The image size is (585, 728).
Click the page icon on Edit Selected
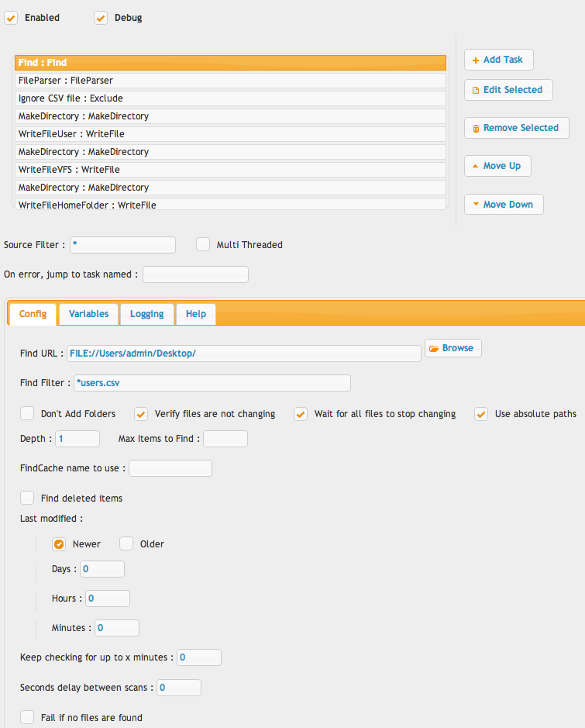476,91
